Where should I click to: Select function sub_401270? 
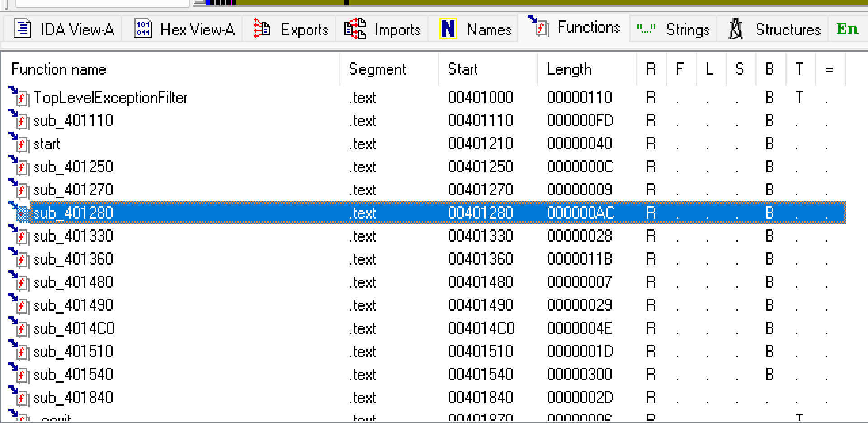73,190
